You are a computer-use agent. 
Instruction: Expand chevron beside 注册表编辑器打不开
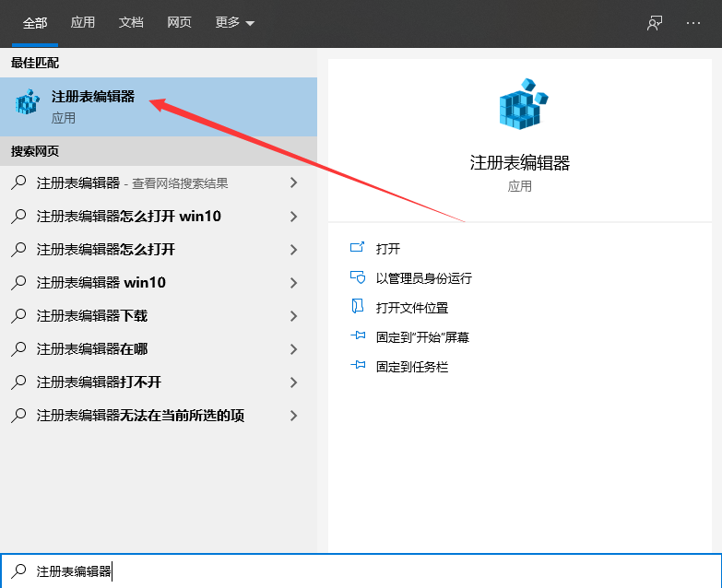[293, 382]
